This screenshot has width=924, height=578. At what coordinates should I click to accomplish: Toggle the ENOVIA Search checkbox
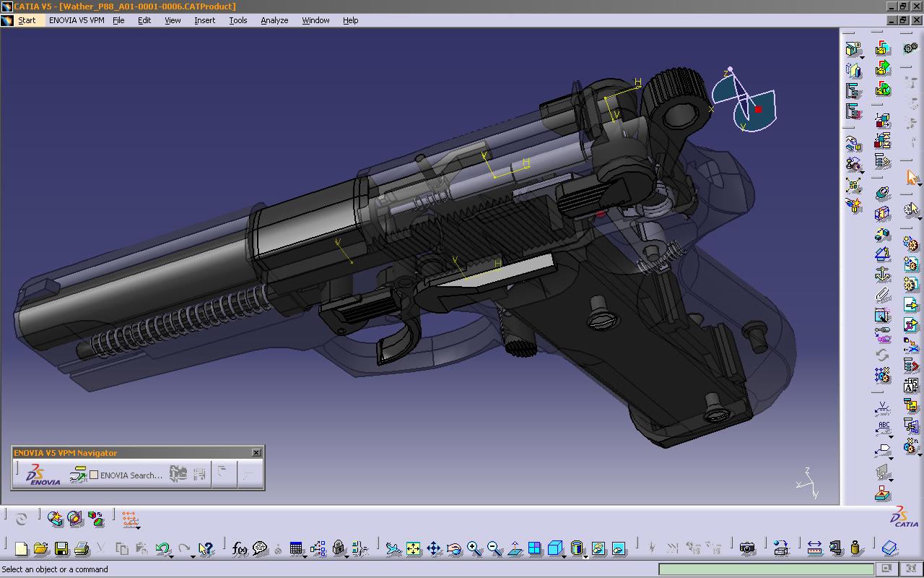[x=94, y=475]
